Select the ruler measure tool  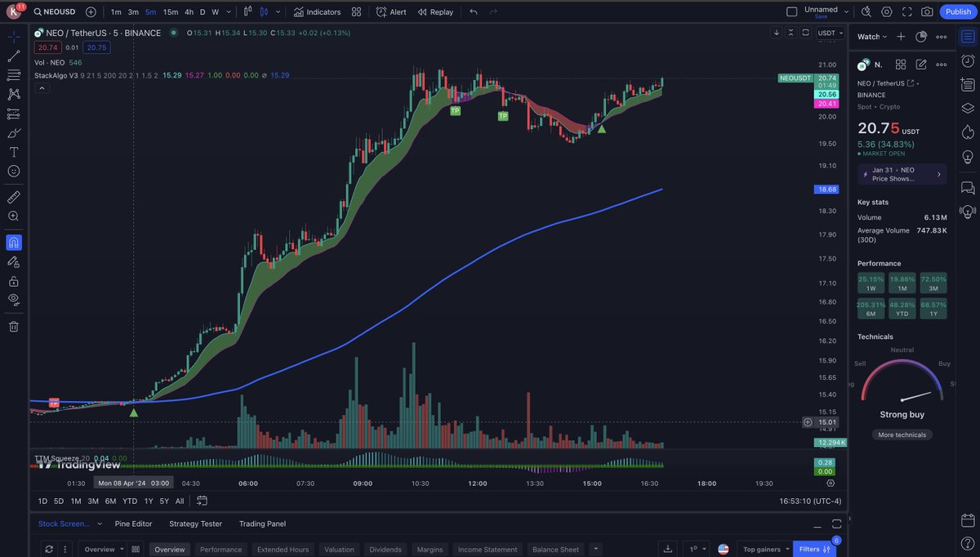coord(14,197)
